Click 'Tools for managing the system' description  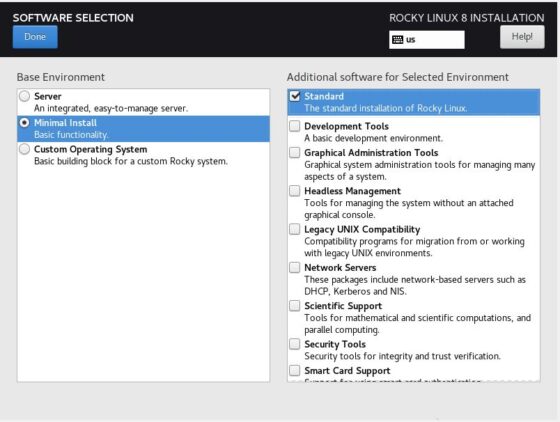(x=409, y=209)
